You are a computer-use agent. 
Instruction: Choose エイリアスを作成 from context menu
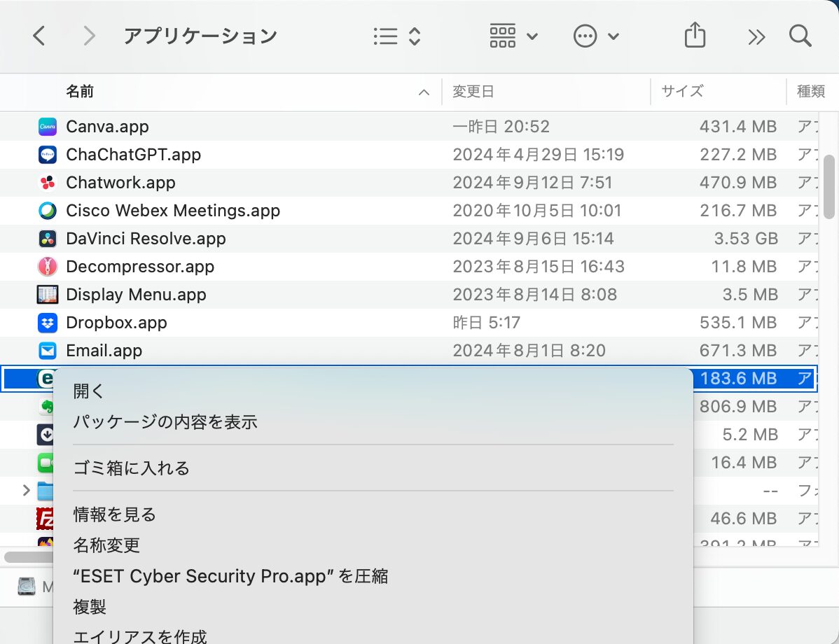139,636
